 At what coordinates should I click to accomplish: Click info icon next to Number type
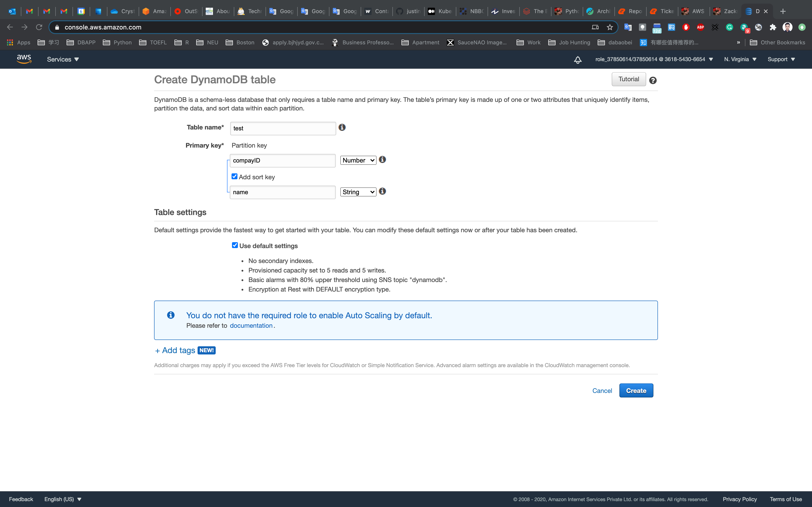(382, 160)
